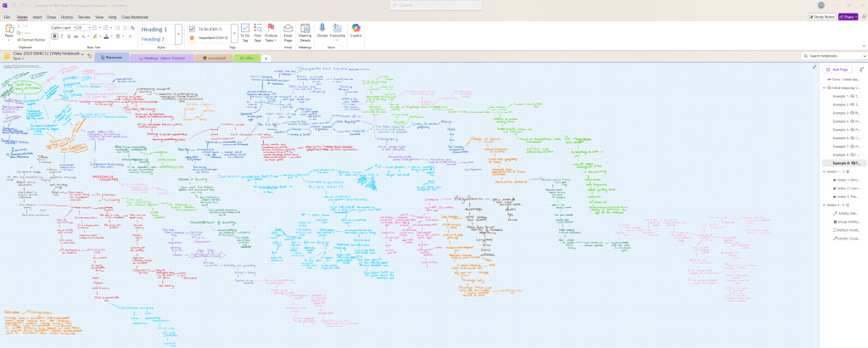Viewport: 868px width, 348px height.
Task: Toggle Italic formatting
Action: click(x=62, y=36)
